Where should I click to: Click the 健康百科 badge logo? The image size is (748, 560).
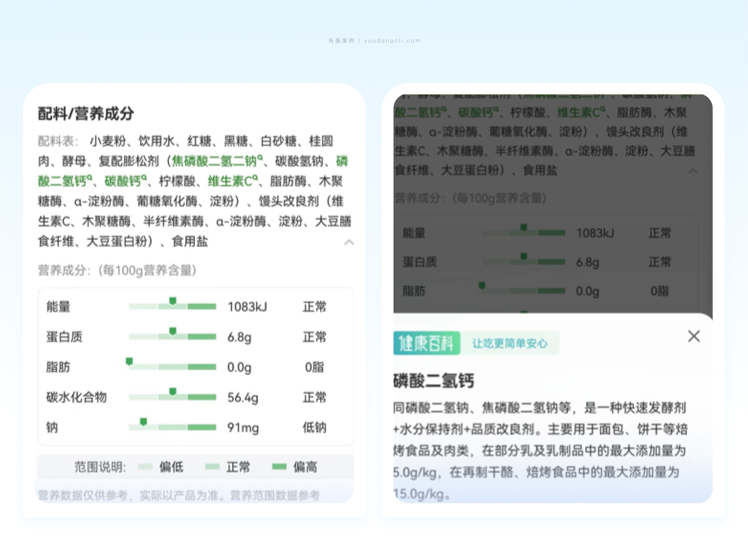point(427,343)
